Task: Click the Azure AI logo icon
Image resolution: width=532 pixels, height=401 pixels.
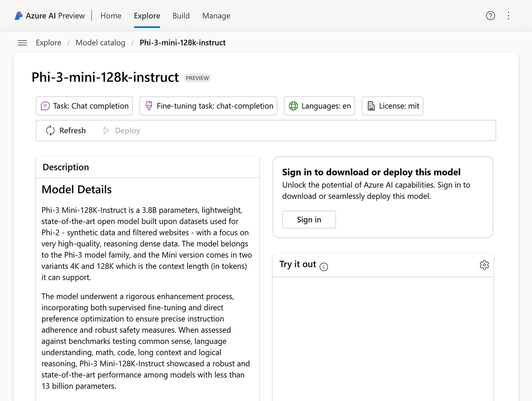Action: click(x=19, y=16)
